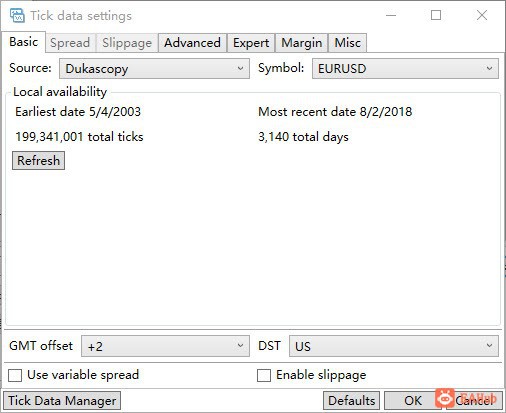Minimize the Tick data settings window

point(391,15)
